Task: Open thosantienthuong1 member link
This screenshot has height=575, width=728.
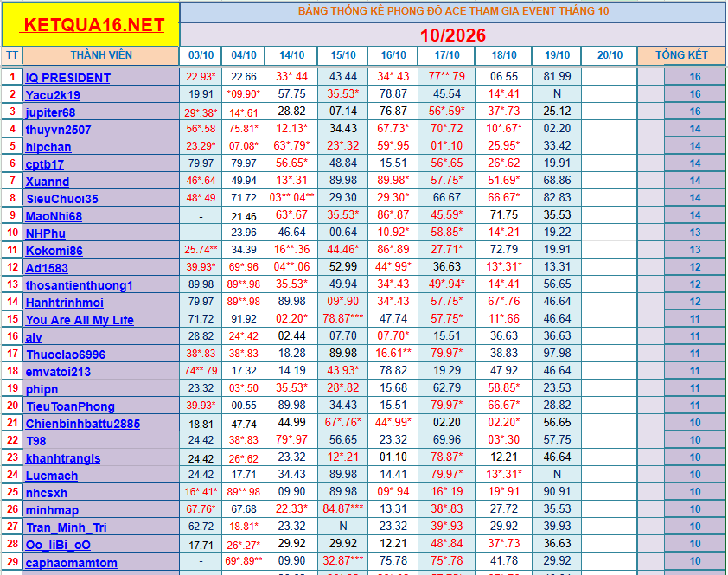Action: pyautogui.click(x=79, y=285)
